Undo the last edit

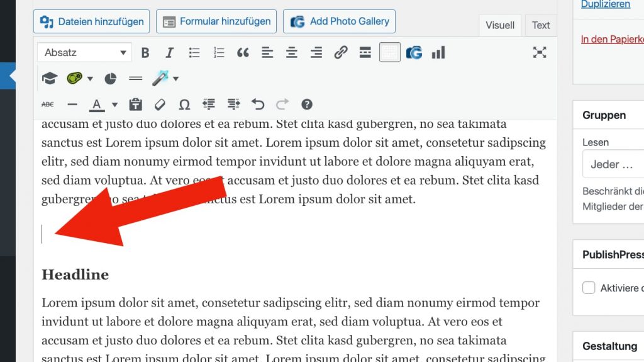(258, 105)
